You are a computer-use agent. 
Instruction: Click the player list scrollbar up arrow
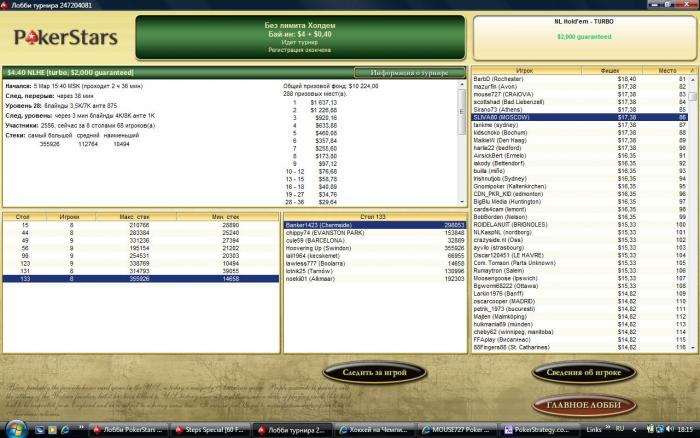pos(693,79)
